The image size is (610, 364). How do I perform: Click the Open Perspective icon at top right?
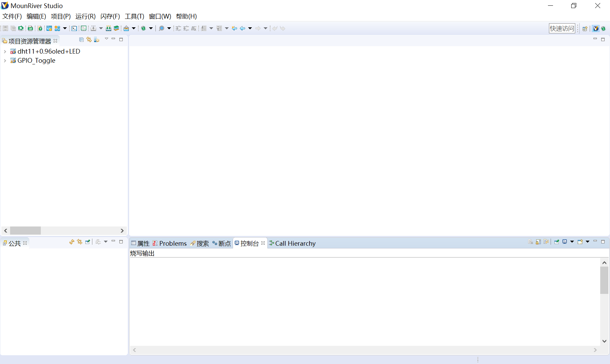[x=585, y=29]
